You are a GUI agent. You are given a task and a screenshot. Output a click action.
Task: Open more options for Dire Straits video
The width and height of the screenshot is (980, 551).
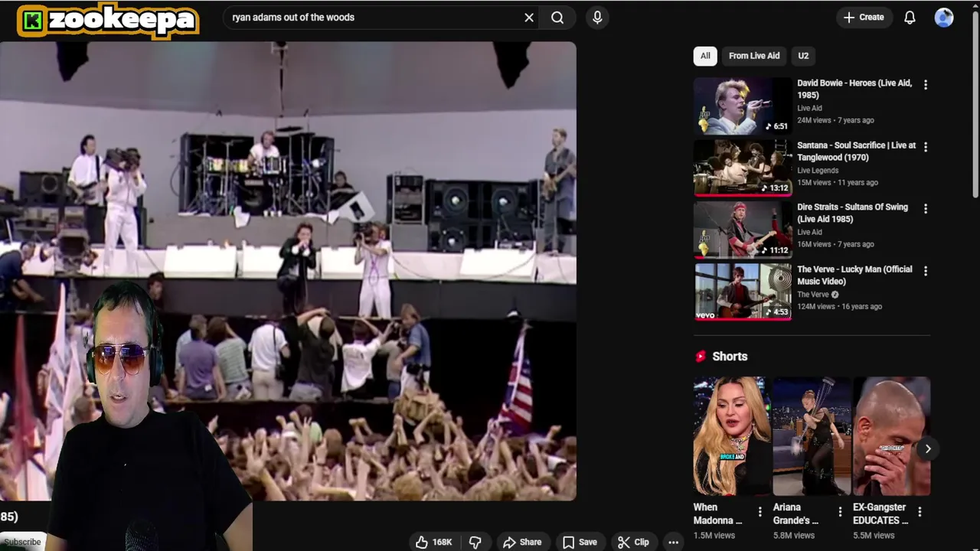925,209
